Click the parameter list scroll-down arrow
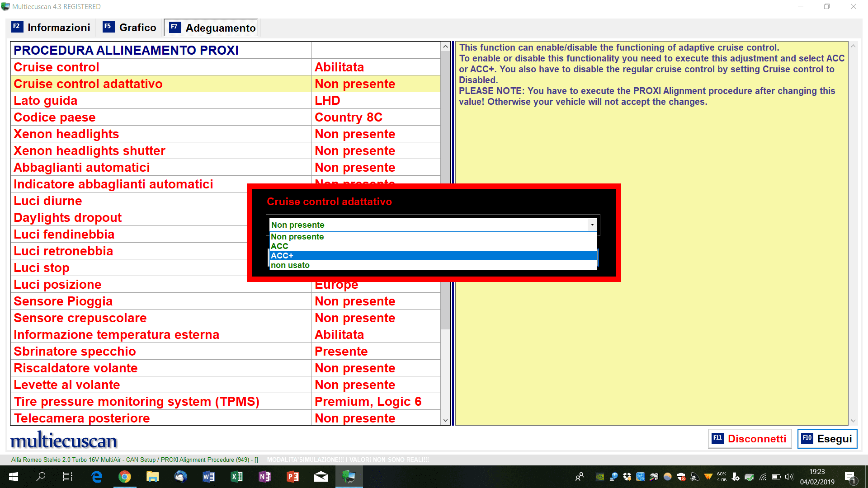The width and height of the screenshot is (868, 488). pyautogui.click(x=445, y=420)
